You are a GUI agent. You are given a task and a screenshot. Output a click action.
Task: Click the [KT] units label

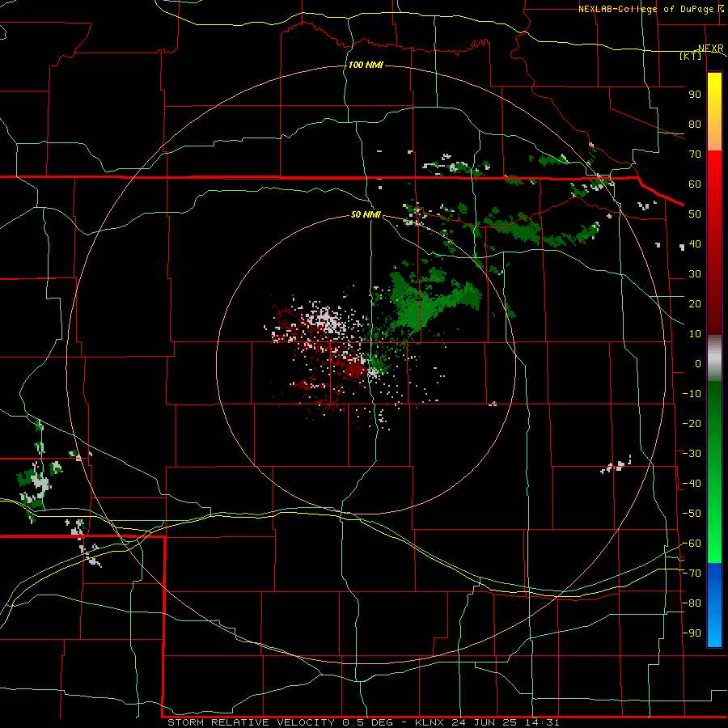(x=691, y=56)
